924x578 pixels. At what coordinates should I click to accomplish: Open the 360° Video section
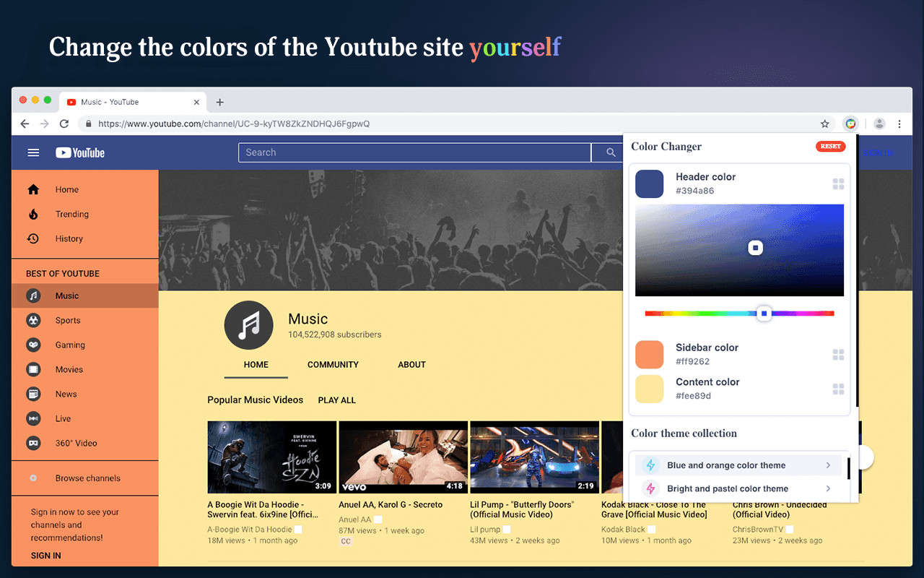point(35,443)
